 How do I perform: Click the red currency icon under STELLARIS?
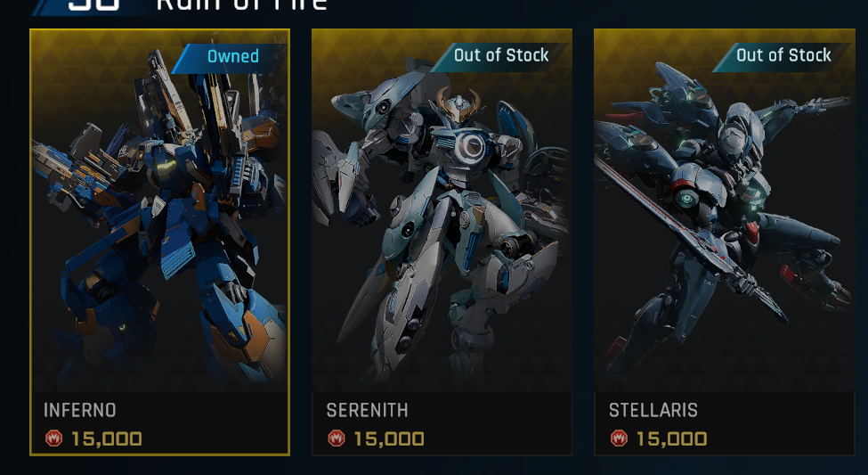[x=619, y=438]
